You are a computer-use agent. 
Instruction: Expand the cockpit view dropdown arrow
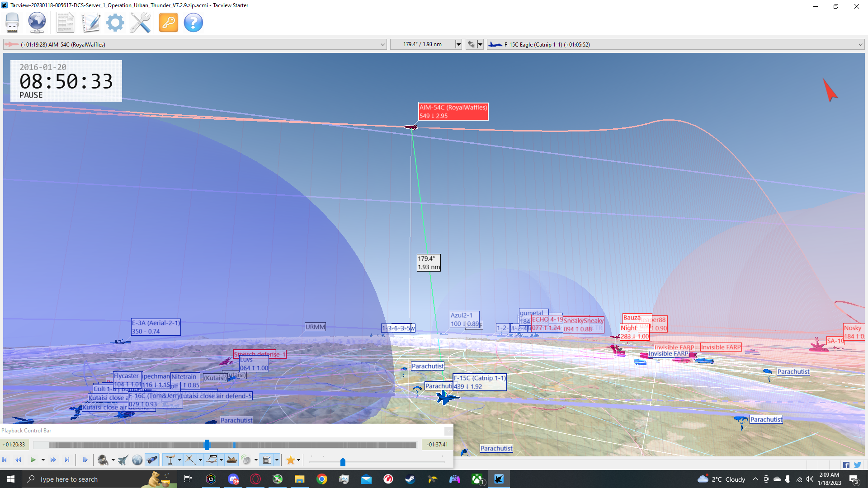(113, 460)
